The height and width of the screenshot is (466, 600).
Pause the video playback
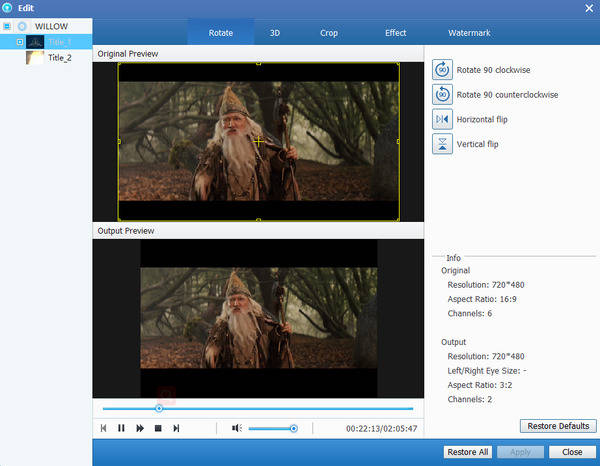(121, 428)
